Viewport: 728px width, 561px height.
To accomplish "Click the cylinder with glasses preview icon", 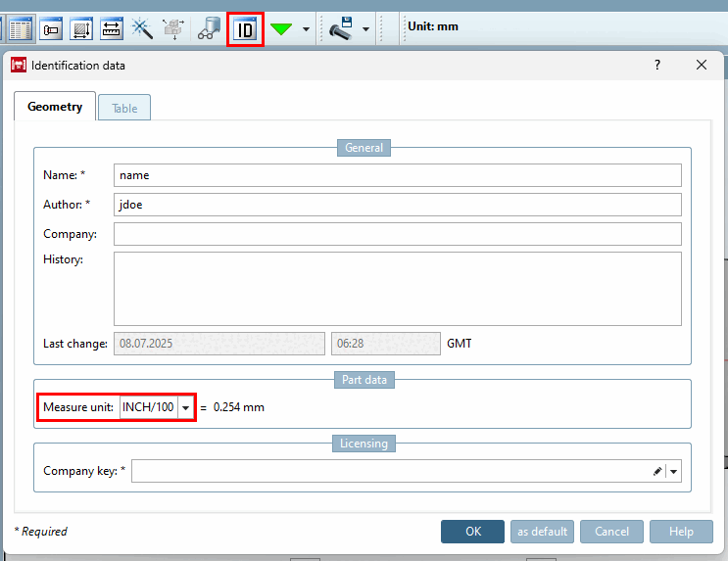I will [209, 28].
